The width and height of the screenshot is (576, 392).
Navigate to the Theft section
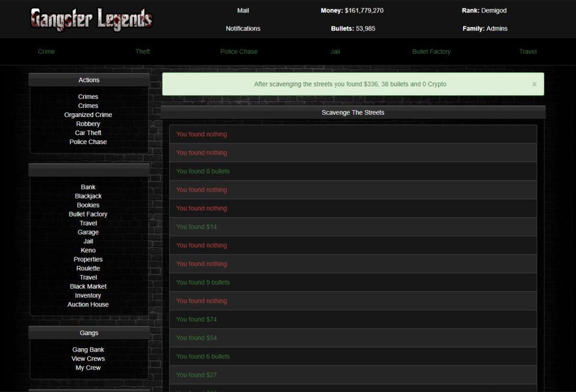142,51
